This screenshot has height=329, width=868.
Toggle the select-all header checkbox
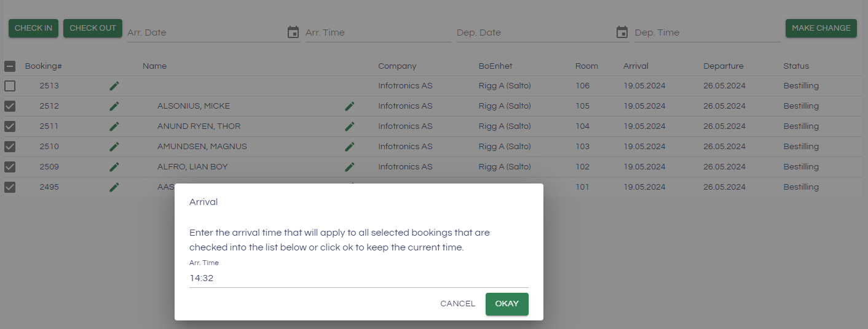10,66
